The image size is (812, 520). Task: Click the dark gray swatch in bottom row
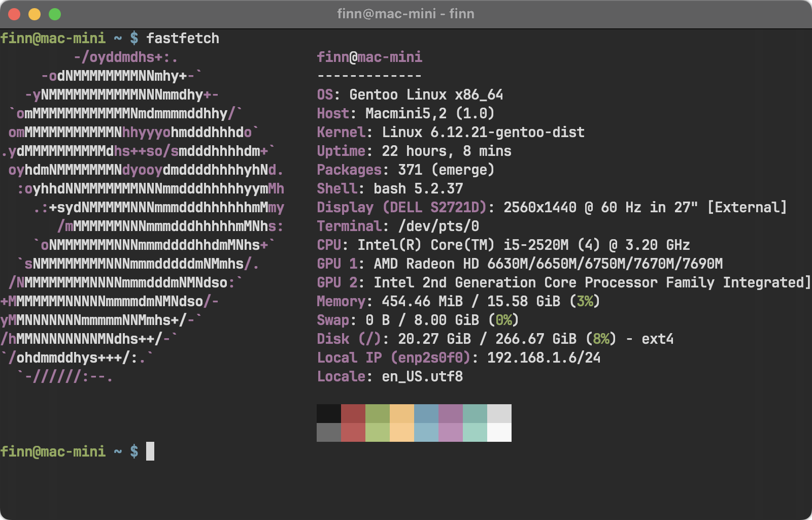tap(329, 432)
